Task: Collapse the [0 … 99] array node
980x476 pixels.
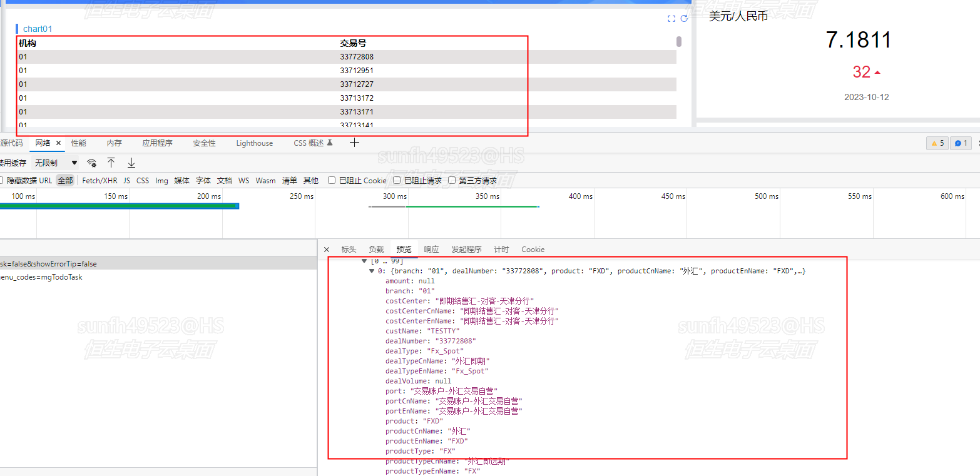Action: [364, 261]
